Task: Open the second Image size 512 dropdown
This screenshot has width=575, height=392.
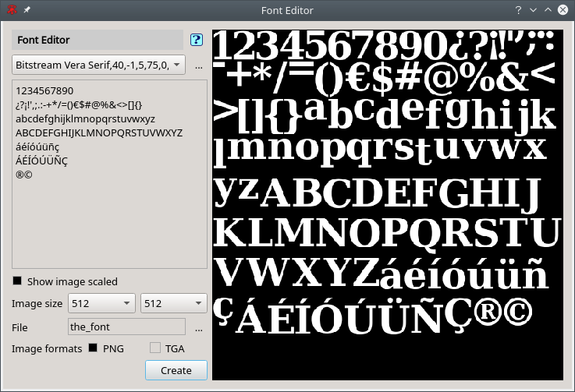Action: [x=173, y=303]
